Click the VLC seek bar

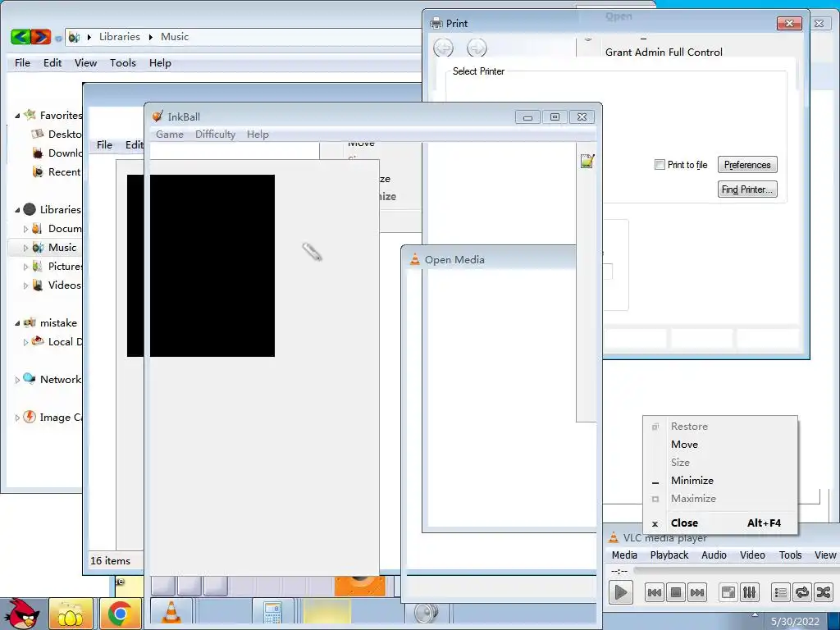click(735, 571)
